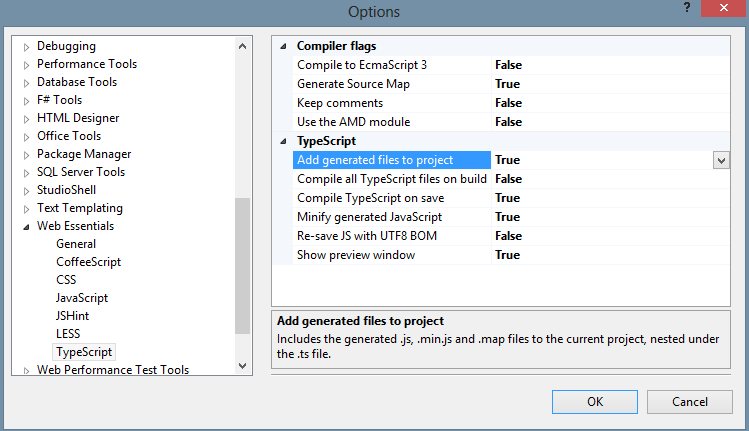Select Add generated files to project row
This screenshot has height=431, width=749.
pyautogui.click(x=392, y=160)
